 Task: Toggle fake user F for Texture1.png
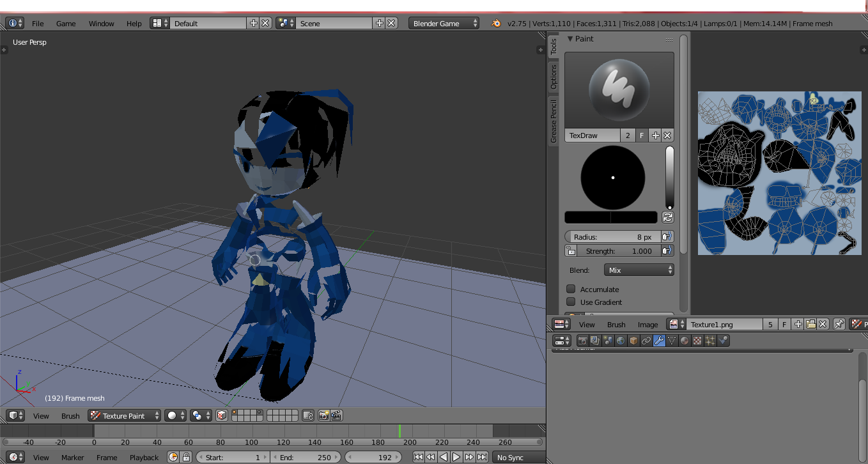click(x=784, y=324)
